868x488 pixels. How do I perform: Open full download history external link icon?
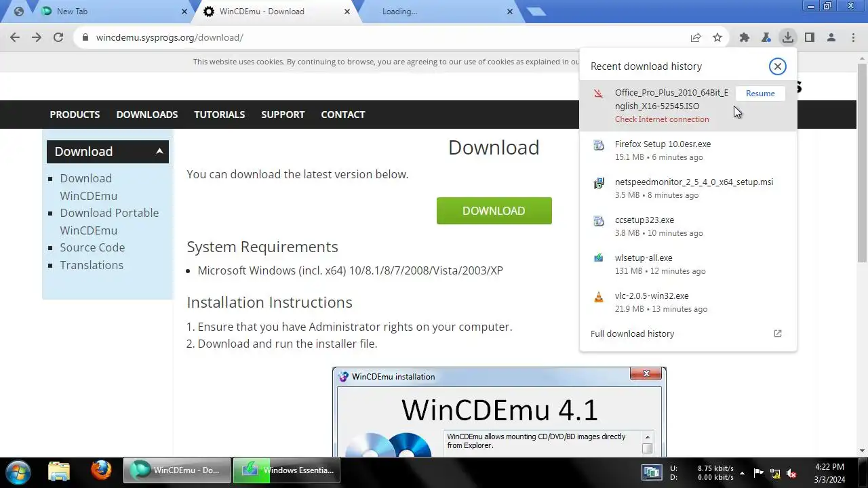click(x=778, y=333)
